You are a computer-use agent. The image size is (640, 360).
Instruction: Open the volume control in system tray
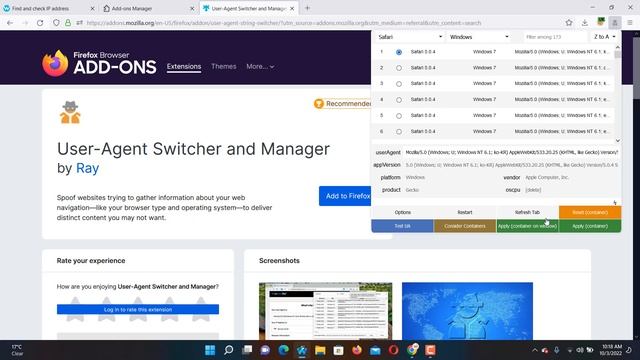580,350
